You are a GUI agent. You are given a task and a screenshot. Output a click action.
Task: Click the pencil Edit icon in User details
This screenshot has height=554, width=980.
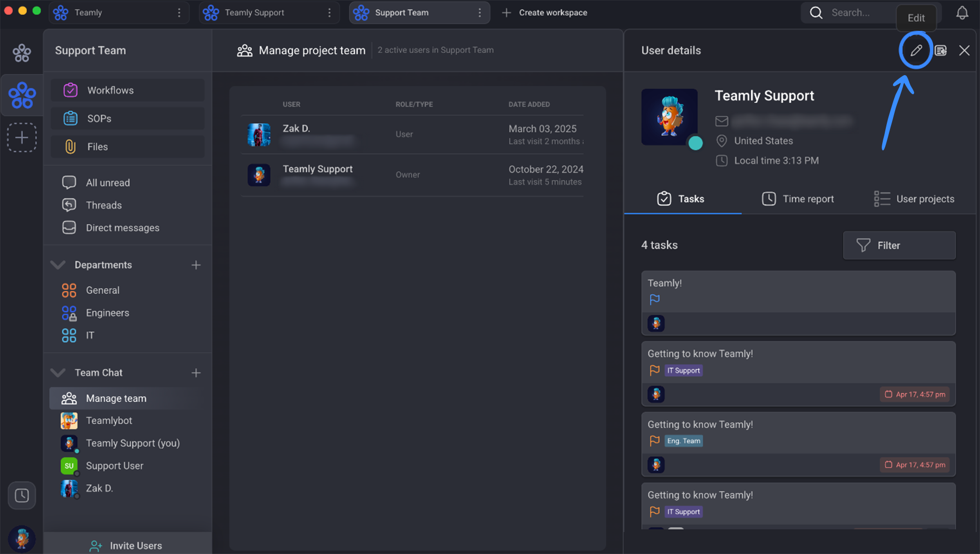coord(916,50)
